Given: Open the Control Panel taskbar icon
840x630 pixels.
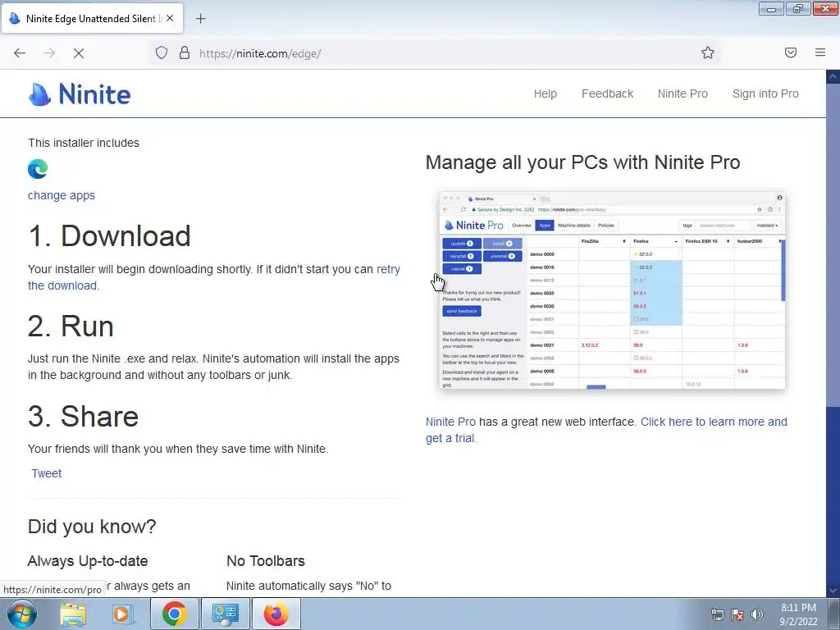Looking at the screenshot, I should (225, 614).
